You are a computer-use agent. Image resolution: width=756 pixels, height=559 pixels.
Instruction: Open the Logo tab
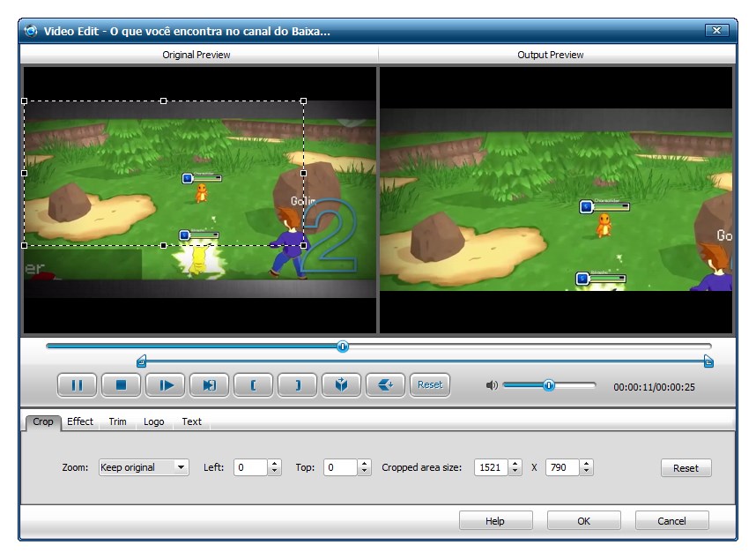(154, 421)
